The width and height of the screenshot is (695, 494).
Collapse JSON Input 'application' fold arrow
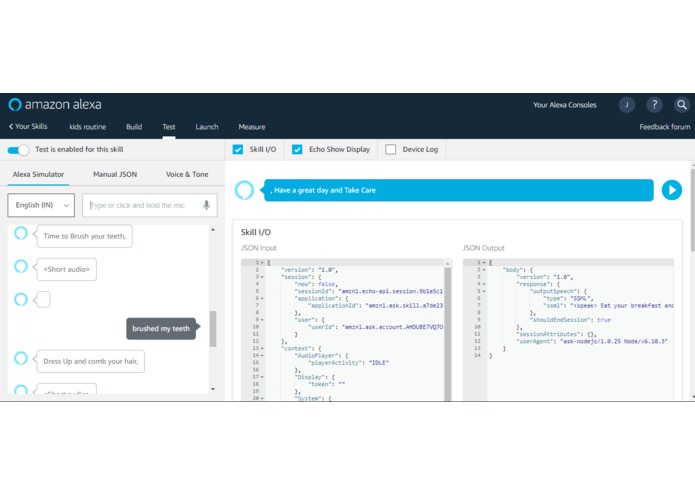262,298
